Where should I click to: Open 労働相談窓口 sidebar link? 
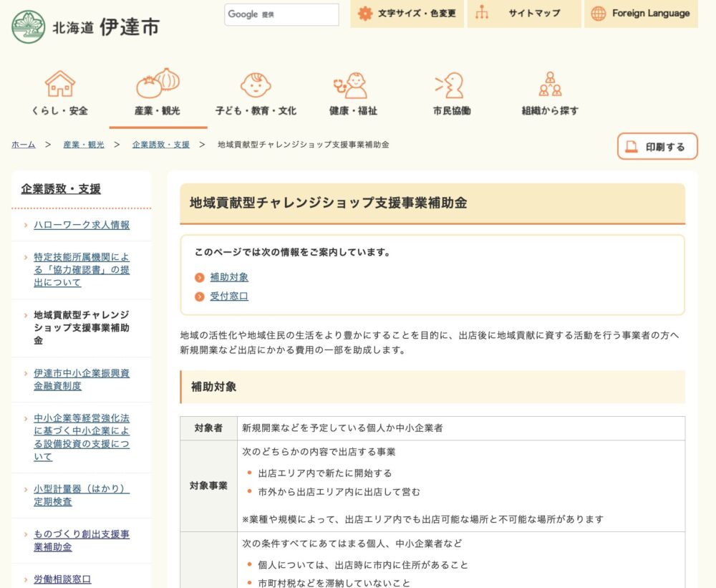[62, 579]
